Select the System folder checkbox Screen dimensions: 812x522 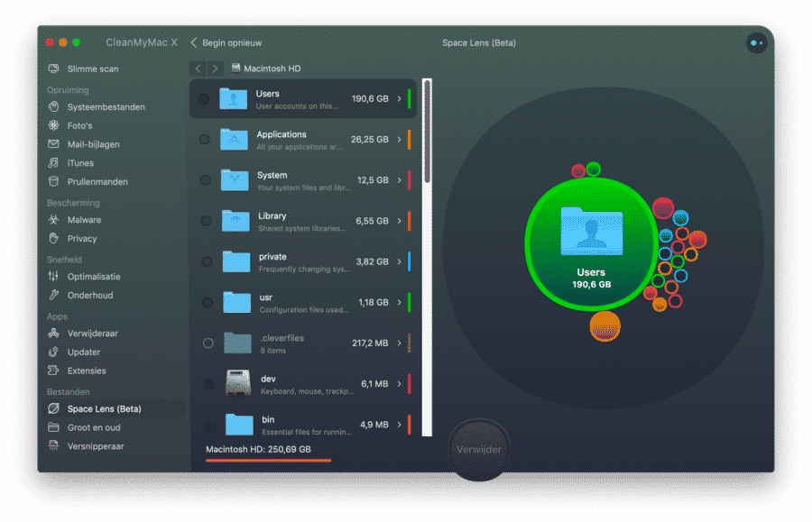(x=205, y=180)
